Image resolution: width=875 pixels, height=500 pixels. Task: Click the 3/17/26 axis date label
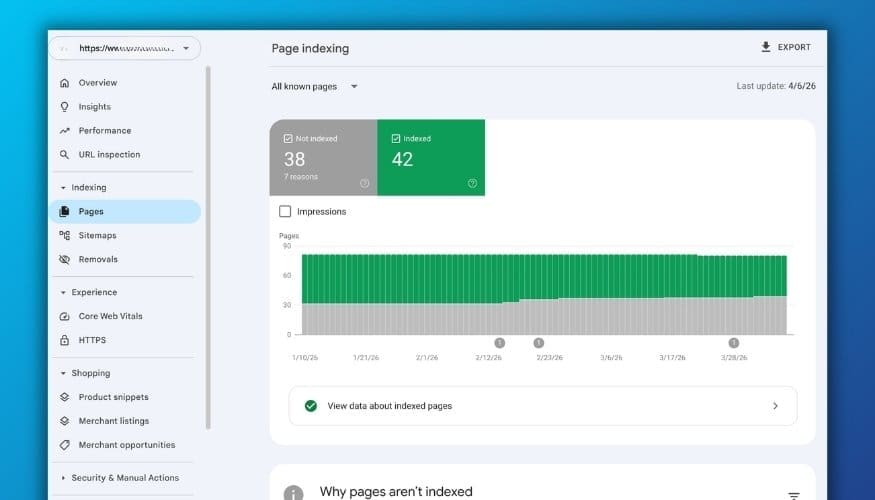pos(672,358)
